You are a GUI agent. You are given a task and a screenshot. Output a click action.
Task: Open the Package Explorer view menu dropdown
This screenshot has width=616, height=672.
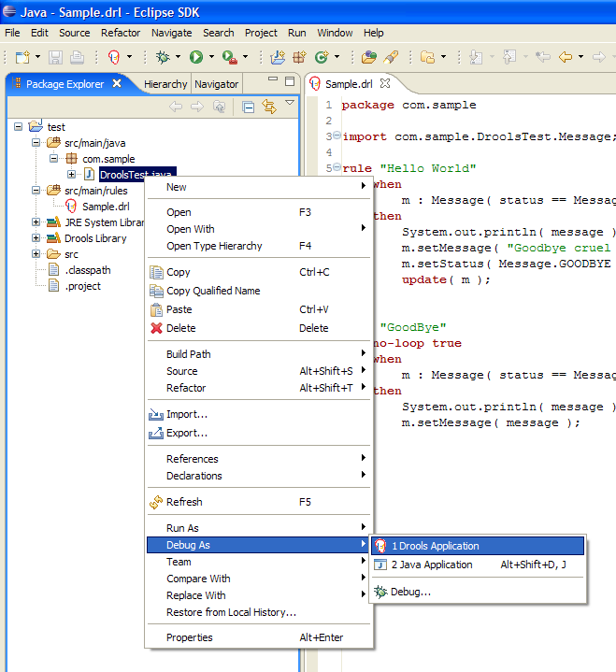pos(290,104)
